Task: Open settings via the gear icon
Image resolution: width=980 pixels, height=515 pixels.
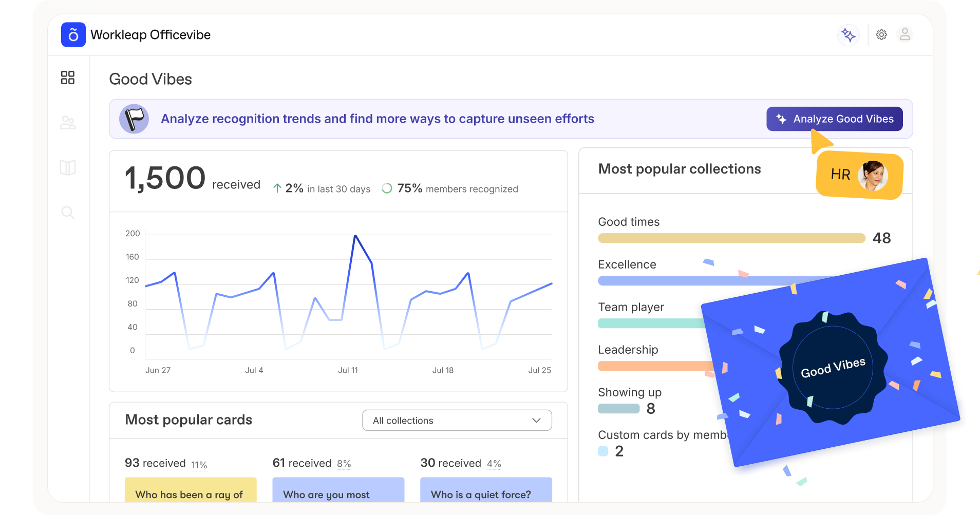Action: pyautogui.click(x=881, y=35)
